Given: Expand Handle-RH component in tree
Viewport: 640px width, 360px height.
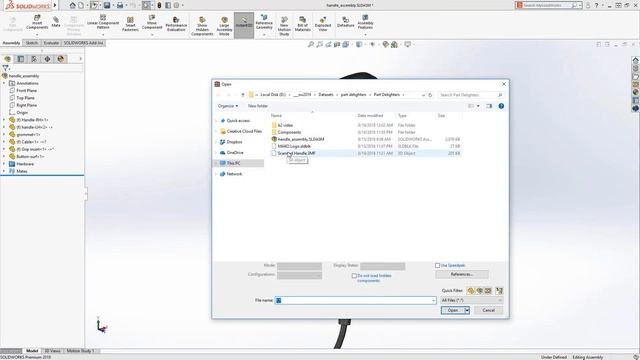Looking at the screenshot, I should 4,120.
